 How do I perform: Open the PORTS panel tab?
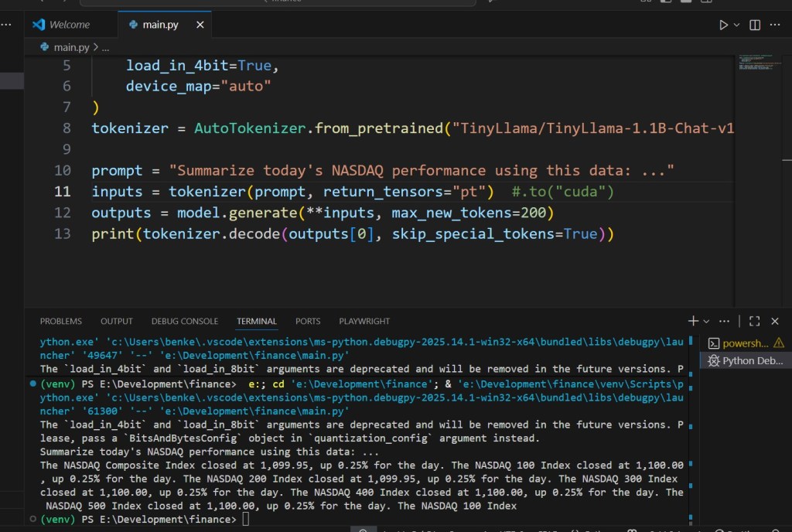308,321
